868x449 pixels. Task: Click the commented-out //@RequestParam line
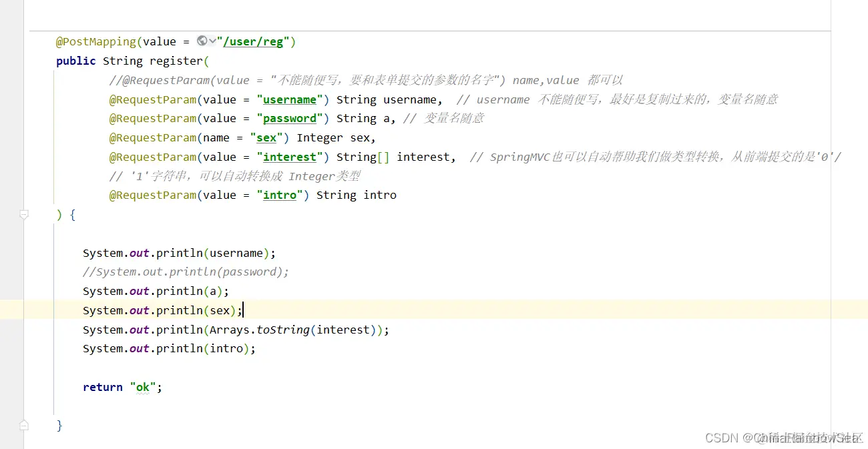[366, 80]
